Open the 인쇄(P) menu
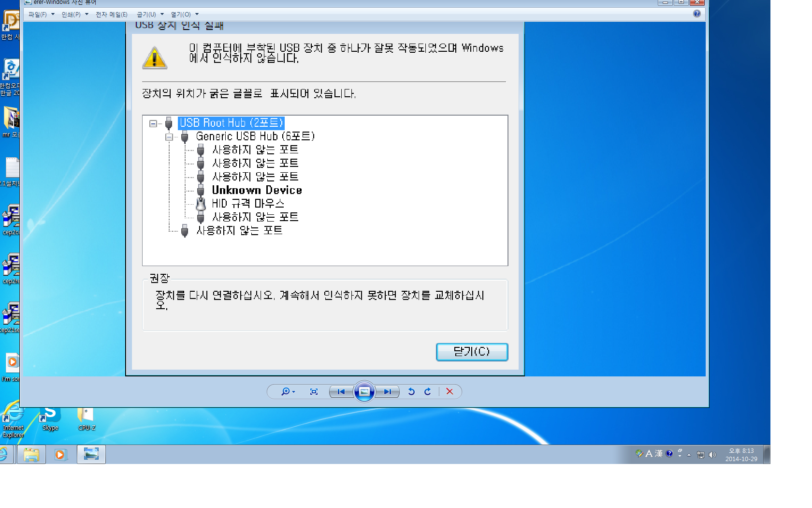 75,15
